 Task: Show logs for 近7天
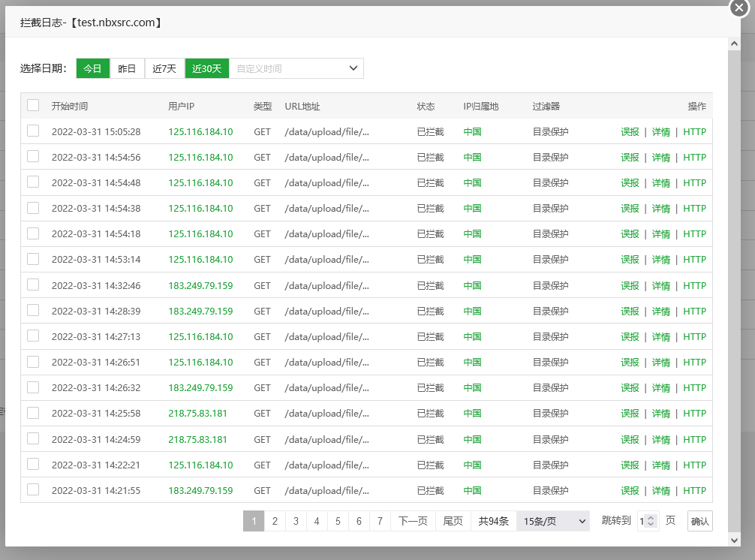(164, 68)
